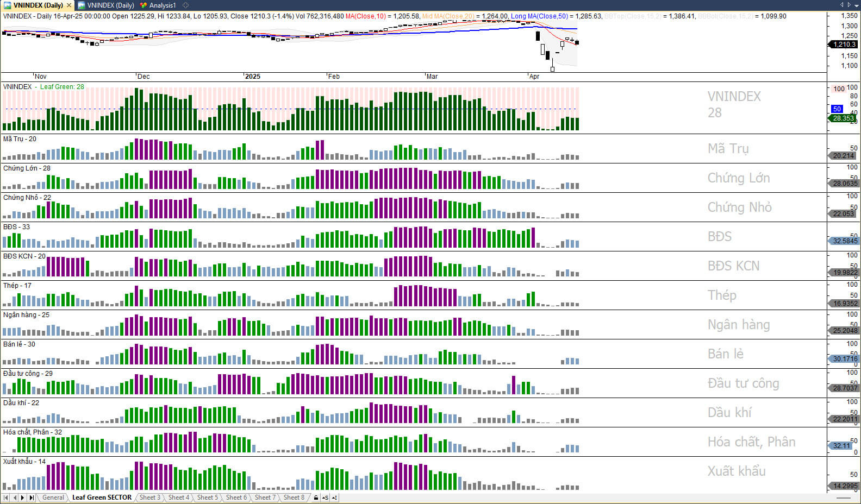Screen dimensions: 861x504
Task: Click the symbol lock icon
Action: [316, 497]
